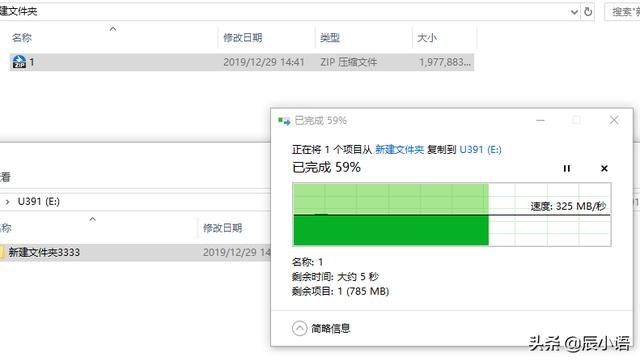Sort by 修改日期 in lower window

(x=222, y=228)
